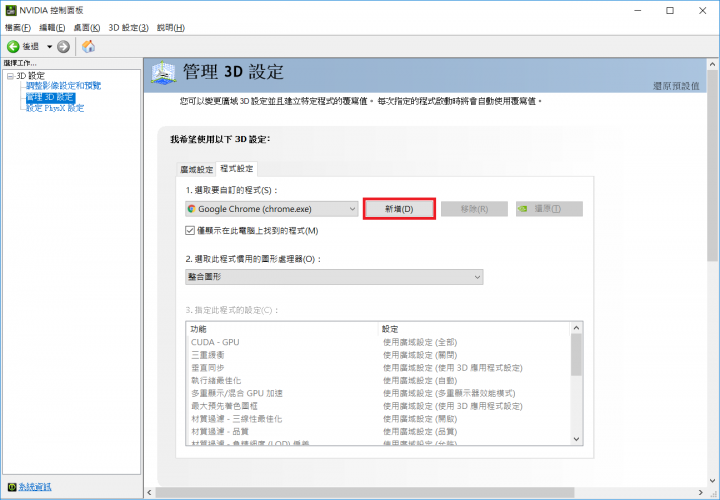Image resolution: width=720 pixels, height=500 pixels.
Task: Open the Google Chrome program dropdown
Action: [271, 209]
